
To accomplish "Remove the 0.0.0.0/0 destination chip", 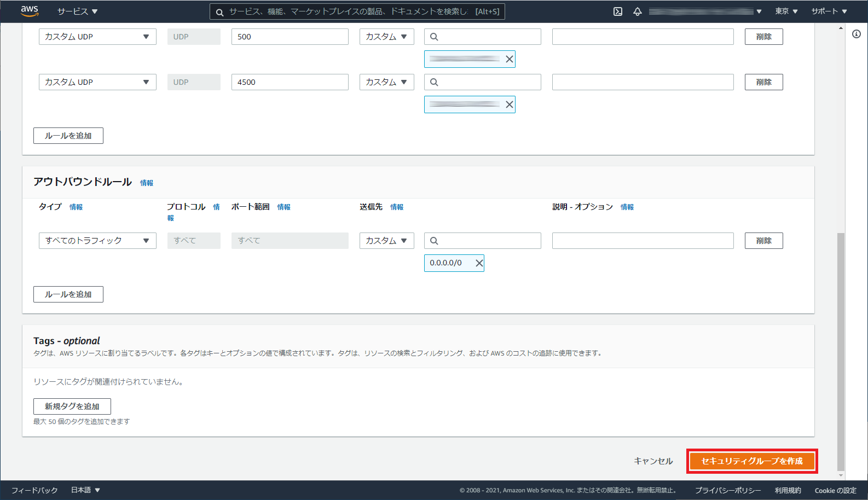I will (479, 263).
